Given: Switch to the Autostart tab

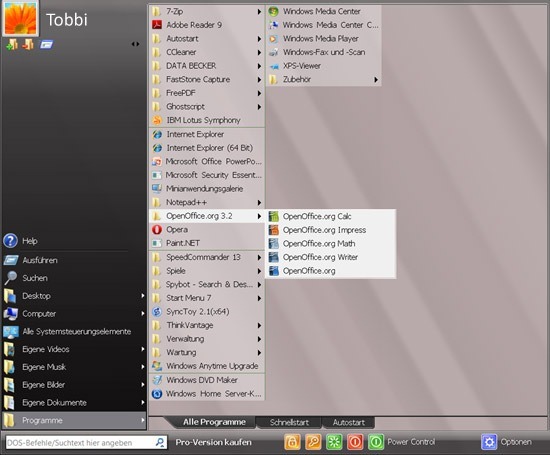Looking at the screenshot, I should point(349,422).
